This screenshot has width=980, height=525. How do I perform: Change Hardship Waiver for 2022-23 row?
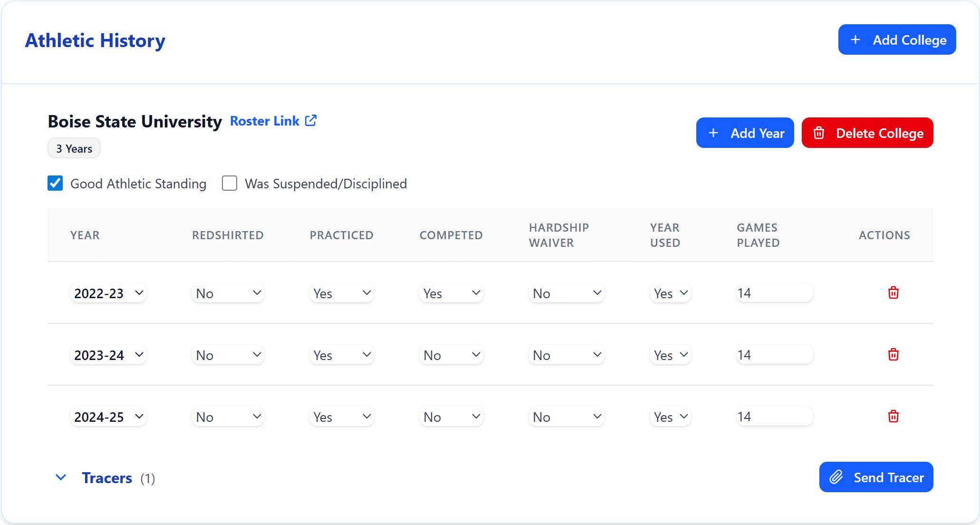coord(566,293)
